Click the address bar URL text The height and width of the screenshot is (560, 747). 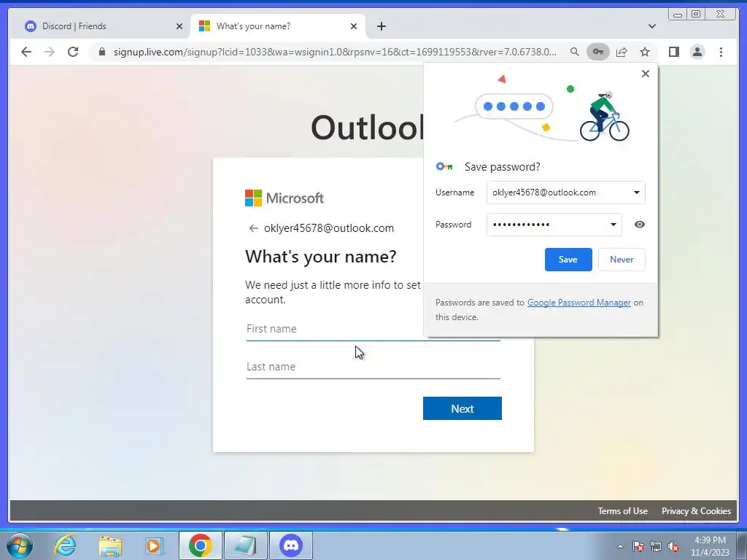[335, 52]
